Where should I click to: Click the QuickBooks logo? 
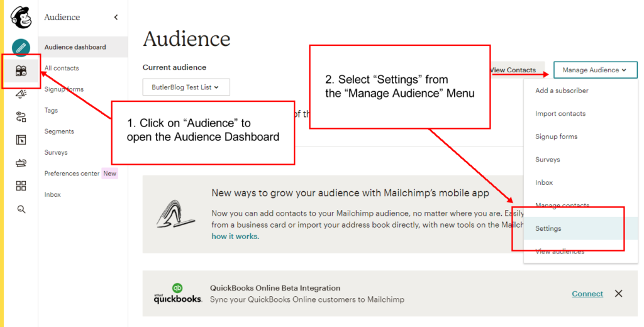[x=177, y=293]
